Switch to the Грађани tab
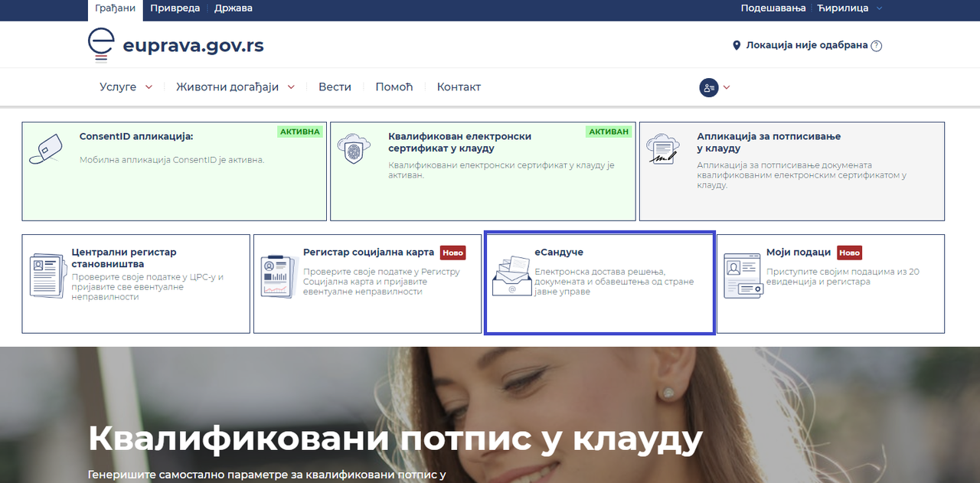 click(116, 8)
